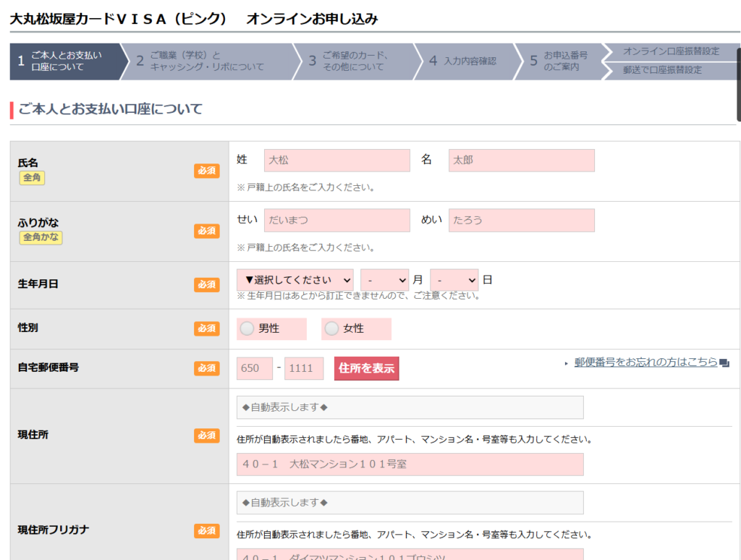Screen dimensions: 741x560
Task: Open the birth day dropdown before 日
Action: click(x=454, y=280)
